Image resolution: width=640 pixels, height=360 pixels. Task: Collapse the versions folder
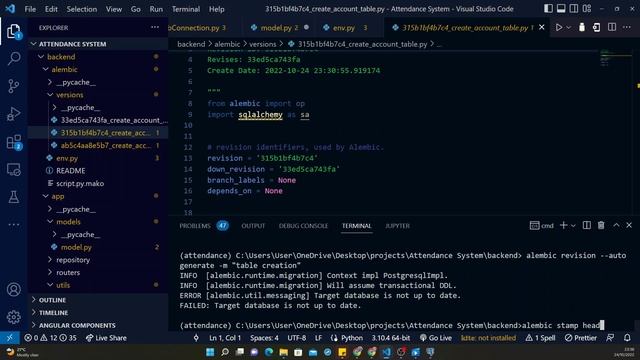coord(98,95)
